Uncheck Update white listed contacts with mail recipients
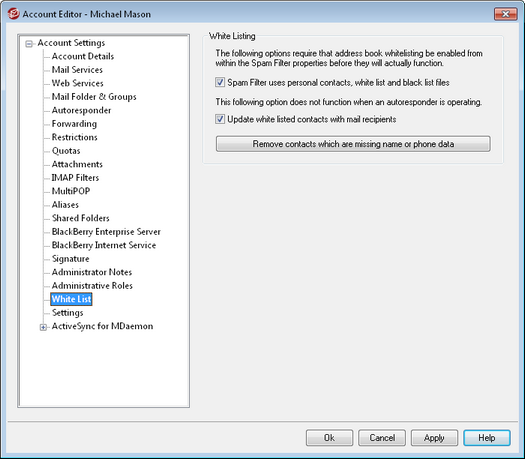525x459 pixels. [x=220, y=119]
